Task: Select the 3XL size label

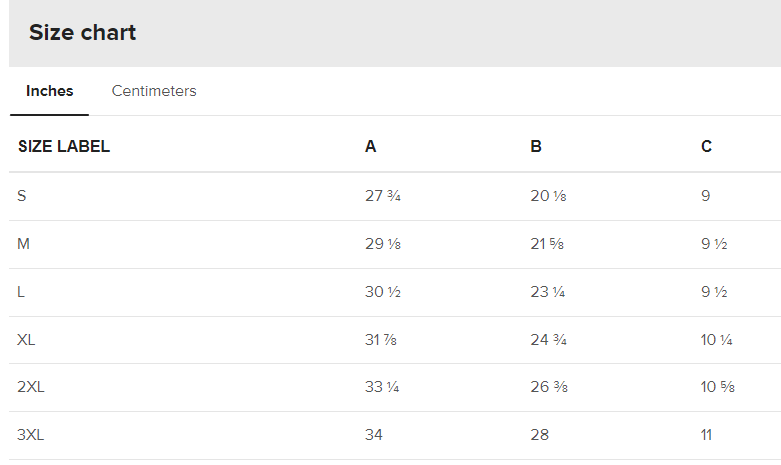Action: click(x=30, y=435)
